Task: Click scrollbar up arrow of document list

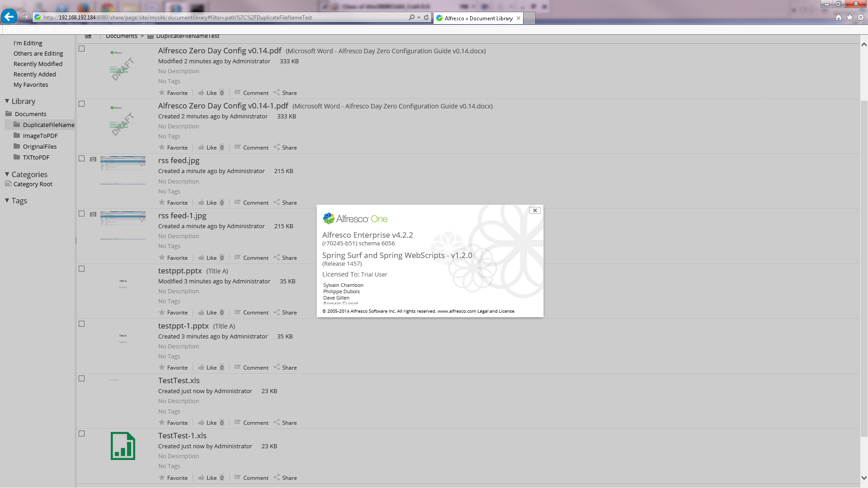Action: point(864,44)
